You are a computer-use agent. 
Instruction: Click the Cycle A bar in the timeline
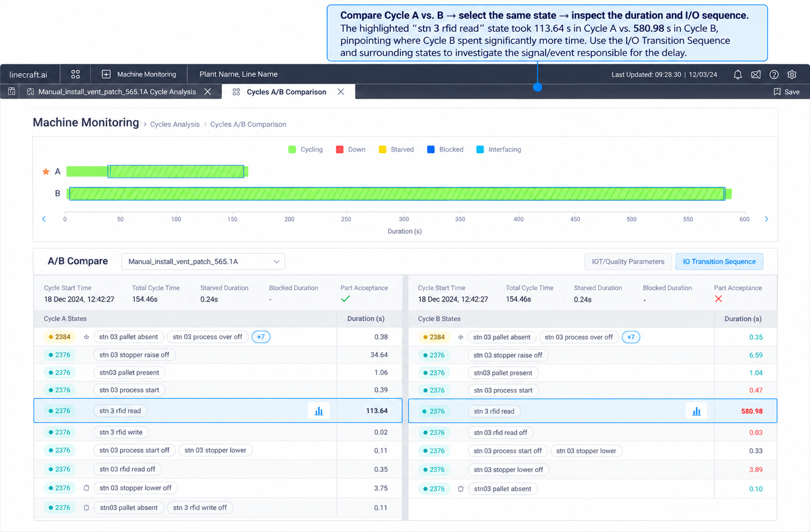[157, 171]
